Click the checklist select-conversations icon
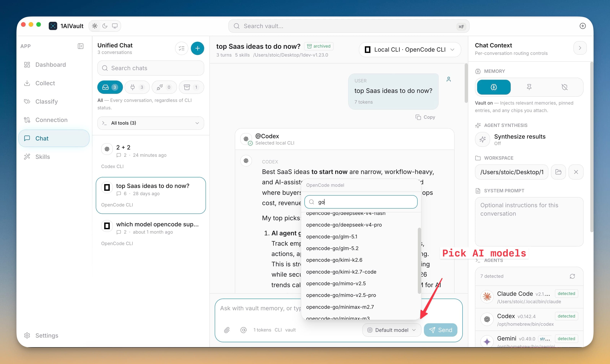Image resolution: width=610 pixels, height=364 pixels. click(181, 48)
